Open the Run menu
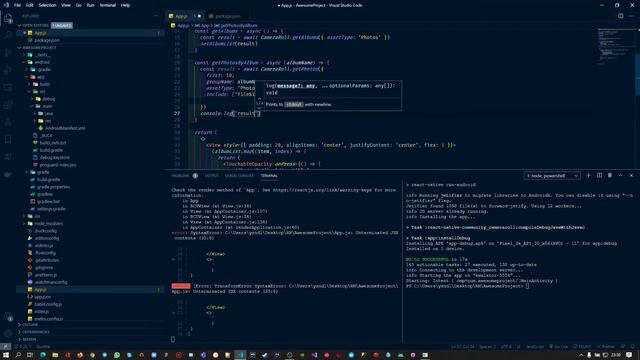Screen dimensions: 640x360 tap(90, 5)
